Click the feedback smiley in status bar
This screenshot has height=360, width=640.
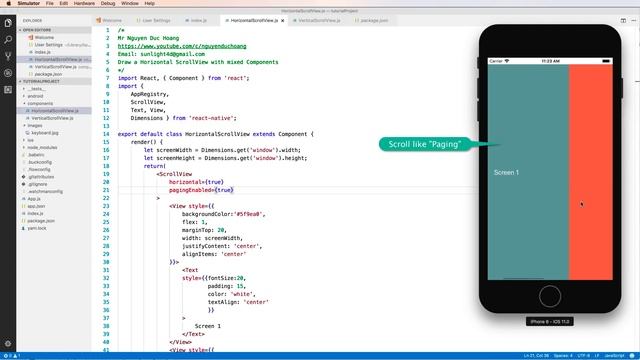(x=632, y=356)
